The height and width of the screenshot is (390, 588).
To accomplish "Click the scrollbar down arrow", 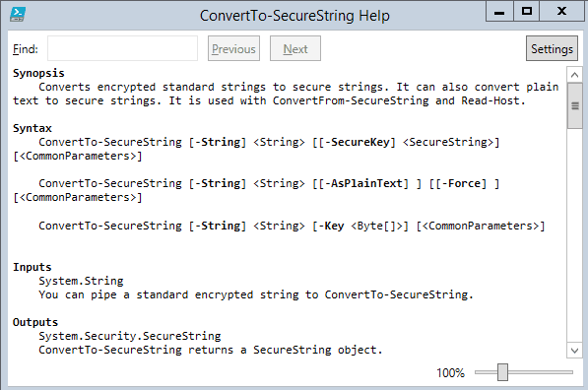I will tap(574, 351).
